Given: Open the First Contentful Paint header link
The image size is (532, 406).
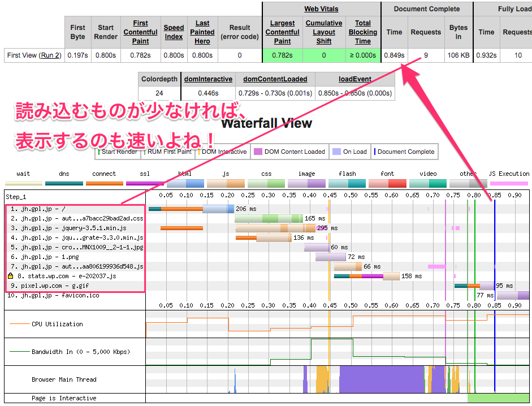Looking at the screenshot, I should [x=141, y=32].
